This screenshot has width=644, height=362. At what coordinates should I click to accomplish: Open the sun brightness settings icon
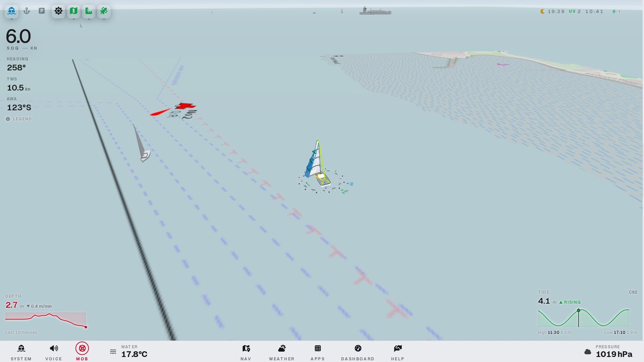[x=58, y=11]
